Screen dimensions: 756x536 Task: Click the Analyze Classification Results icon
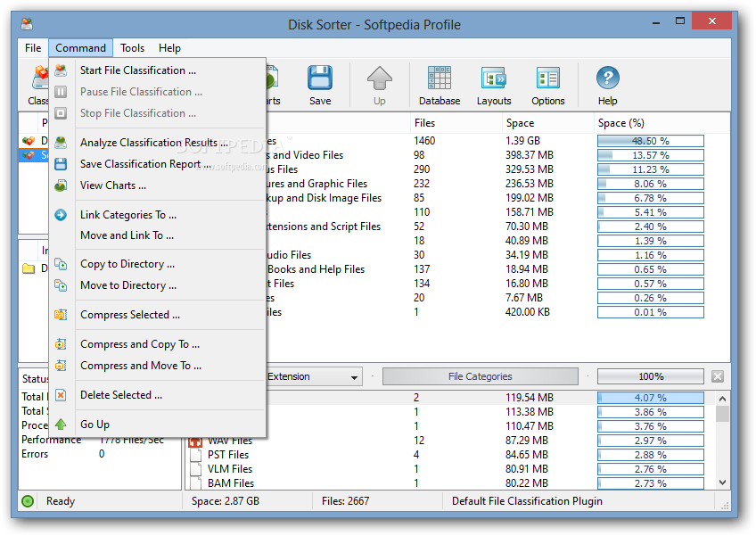point(61,143)
